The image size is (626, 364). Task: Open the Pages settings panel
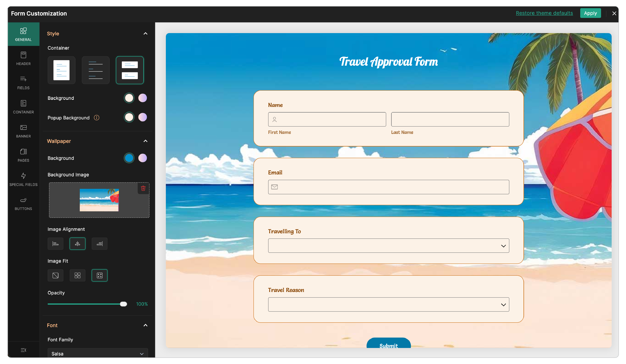(x=23, y=155)
